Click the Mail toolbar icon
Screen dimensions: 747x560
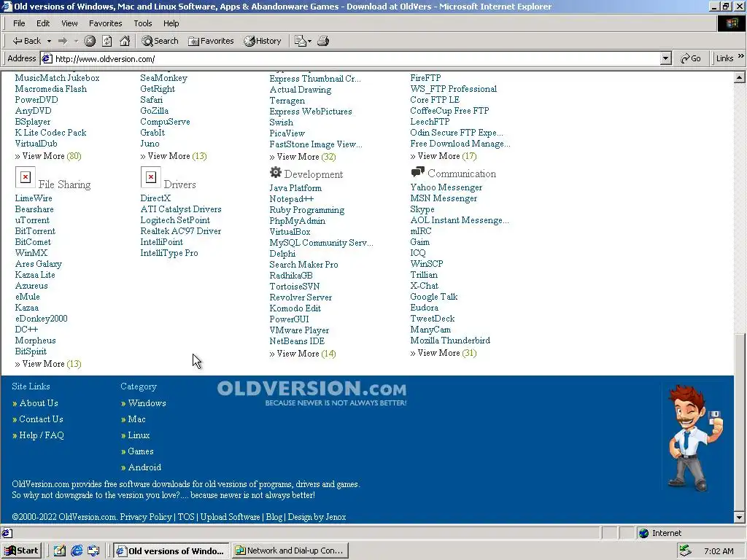[300, 41]
